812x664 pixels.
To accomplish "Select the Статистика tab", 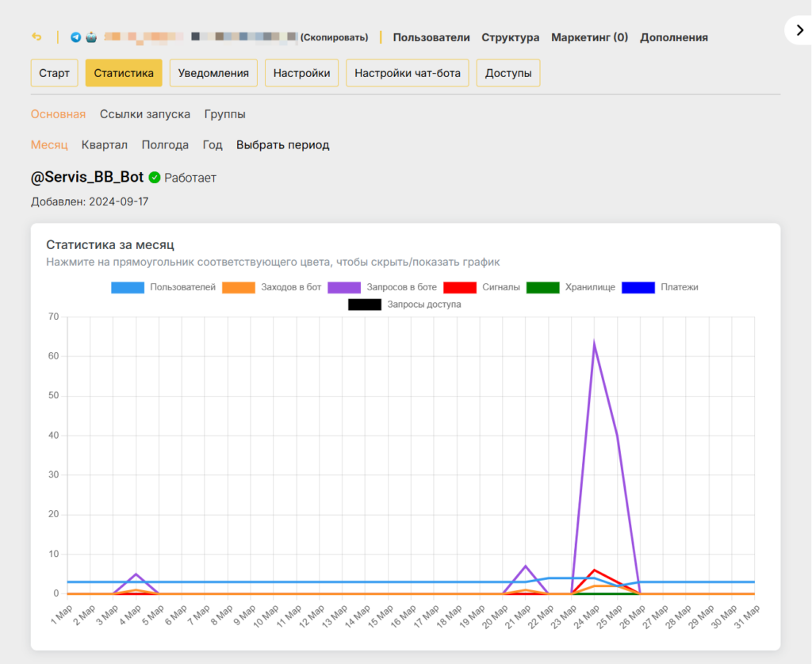I will coord(124,73).
